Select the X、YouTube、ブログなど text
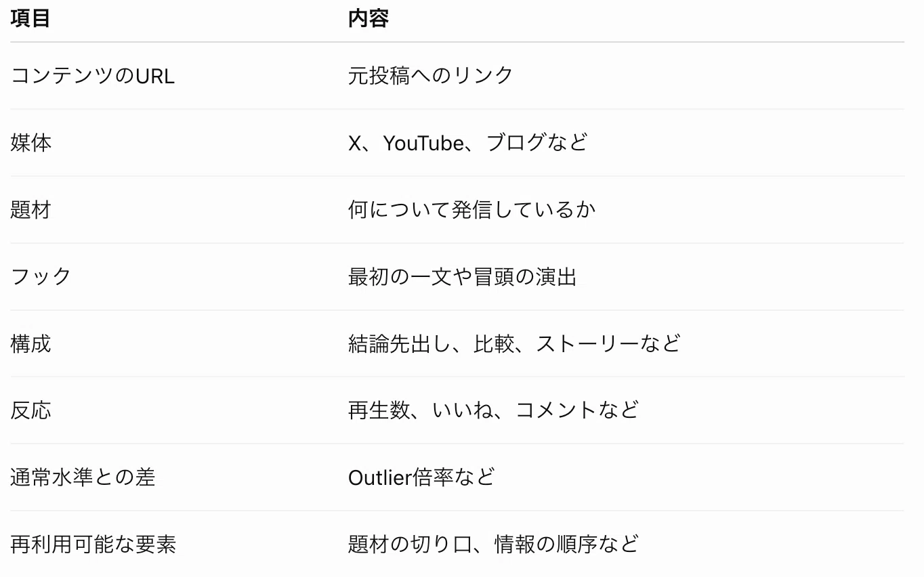Screen dimensions: 924x577 pyautogui.click(x=467, y=142)
